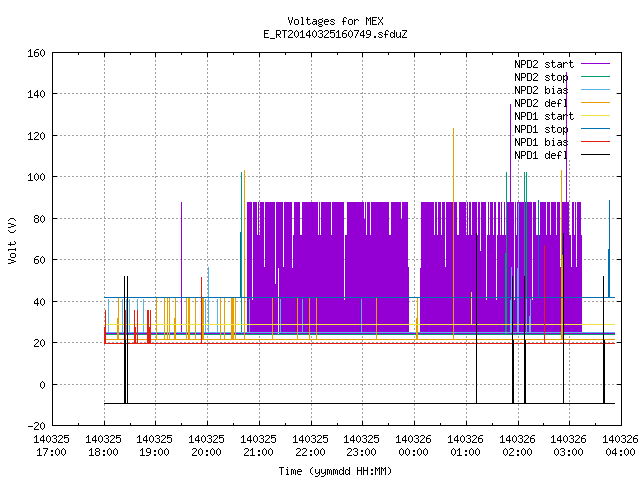640x480 pixels.
Task: Click the 140326 04:00 x-axis tick label
Action: tap(620, 446)
